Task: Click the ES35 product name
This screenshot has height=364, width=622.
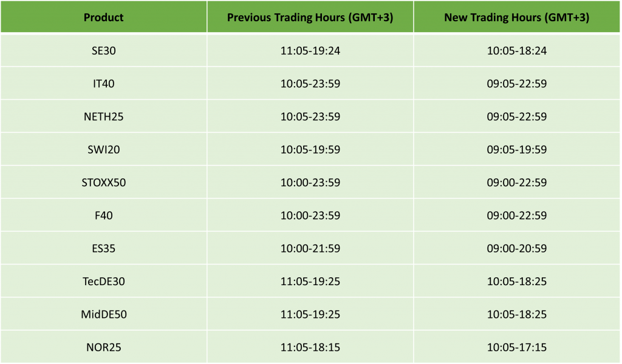Action: click(103, 248)
